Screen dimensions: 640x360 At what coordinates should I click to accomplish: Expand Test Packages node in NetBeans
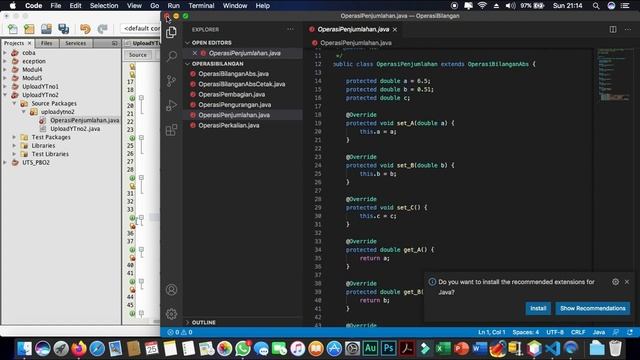coord(14,137)
